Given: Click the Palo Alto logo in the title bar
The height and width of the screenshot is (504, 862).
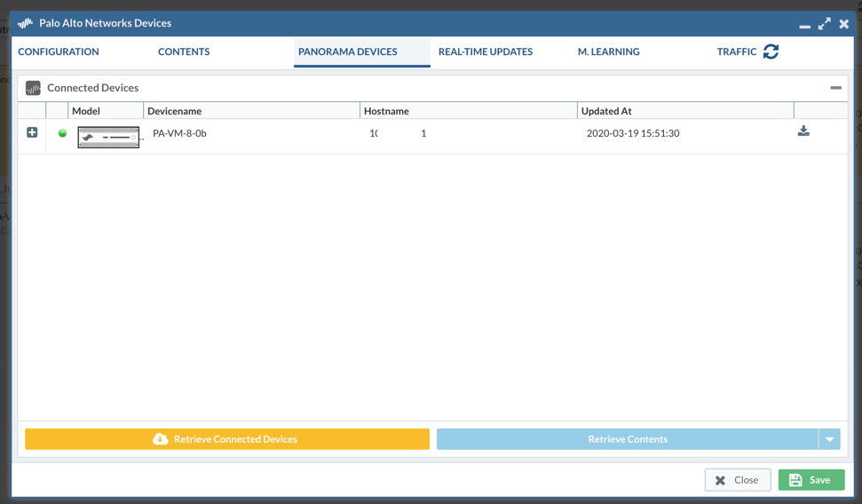Looking at the screenshot, I should [26, 23].
